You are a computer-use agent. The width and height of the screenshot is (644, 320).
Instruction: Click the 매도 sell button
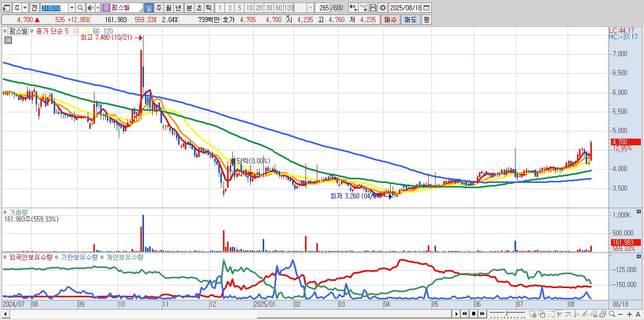[x=410, y=20]
